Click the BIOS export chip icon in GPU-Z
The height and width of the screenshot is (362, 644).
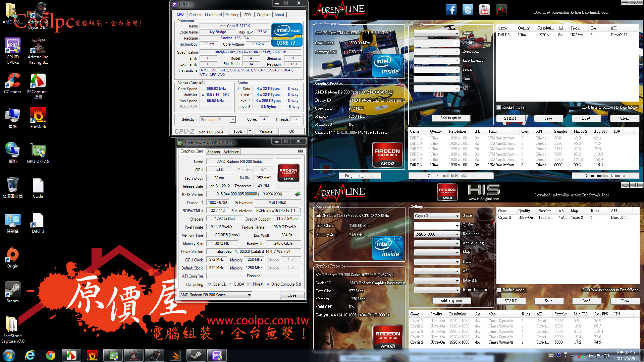click(297, 194)
